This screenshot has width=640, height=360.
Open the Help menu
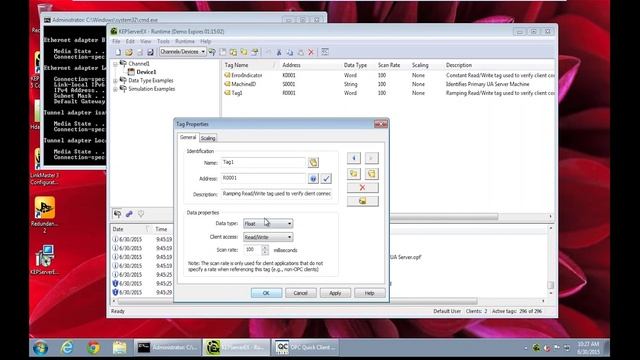pyautogui.click(x=206, y=42)
